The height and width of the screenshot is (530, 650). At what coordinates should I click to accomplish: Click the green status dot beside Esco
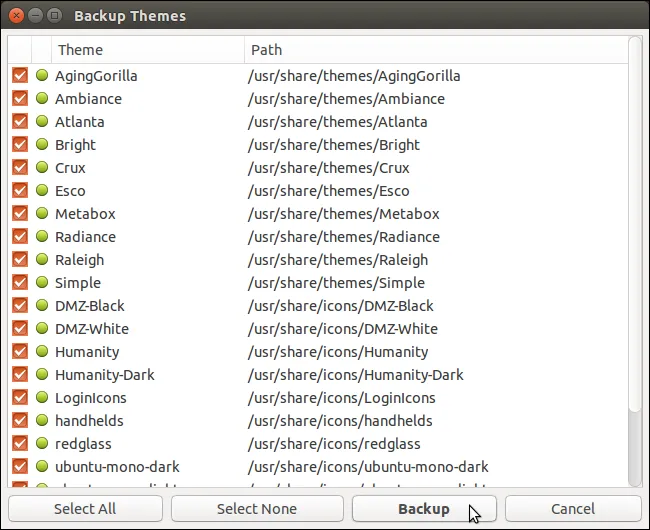click(42, 190)
